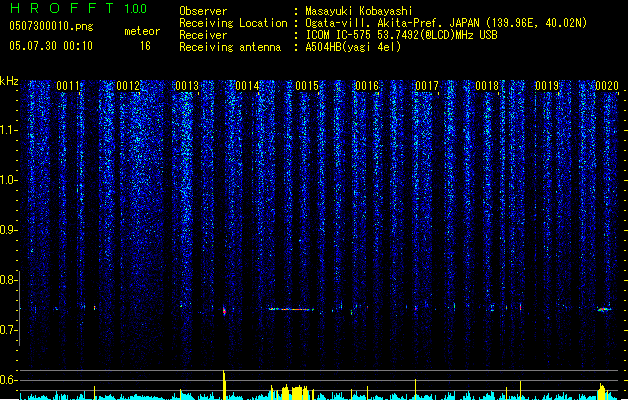Click the long meteor echo trace near 0015
The height and width of the screenshot is (400, 629).
click(x=291, y=309)
